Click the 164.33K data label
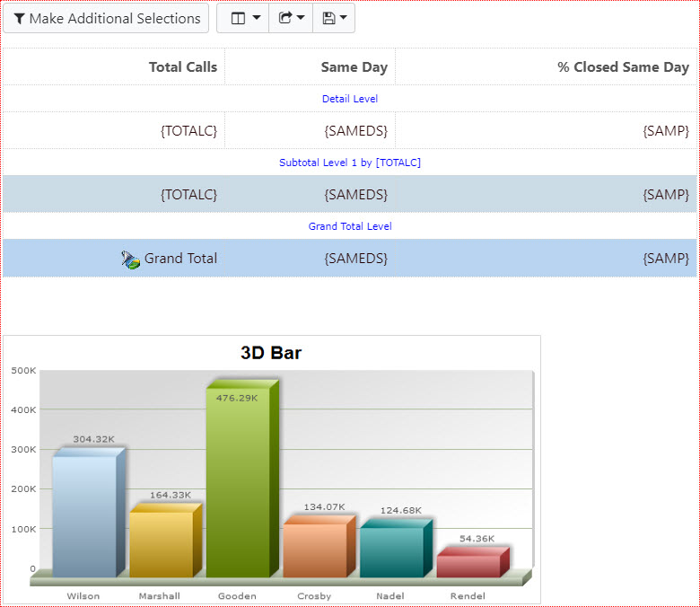 (x=171, y=495)
